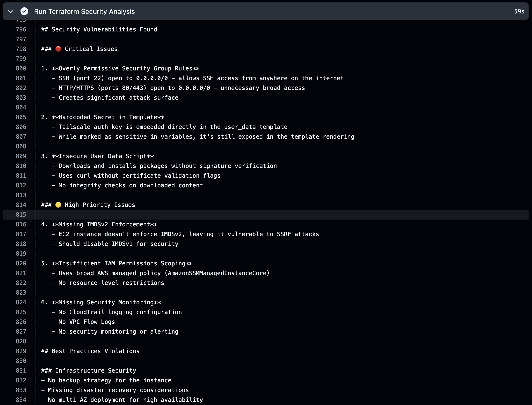
Task: Click the yellow circle High Priority emoji
Action: pyautogui.click(x=58, y=205)
